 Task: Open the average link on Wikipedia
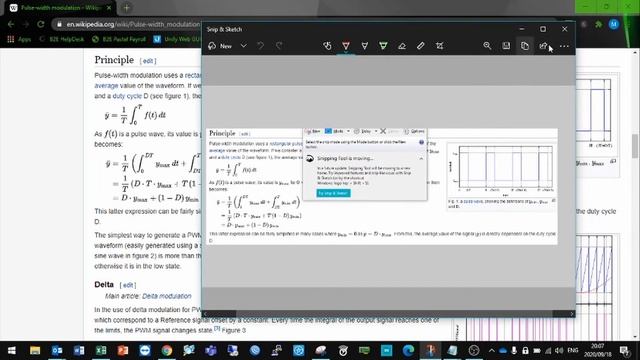pyautogui.click(x=106, y=86)
